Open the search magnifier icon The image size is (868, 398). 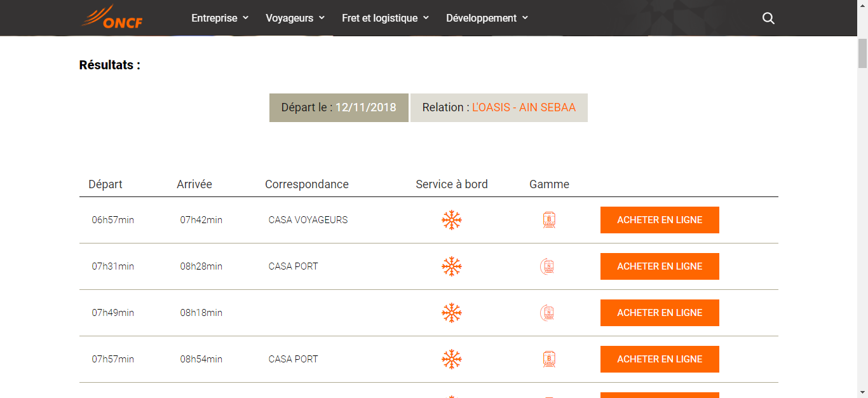coord(768,18)
